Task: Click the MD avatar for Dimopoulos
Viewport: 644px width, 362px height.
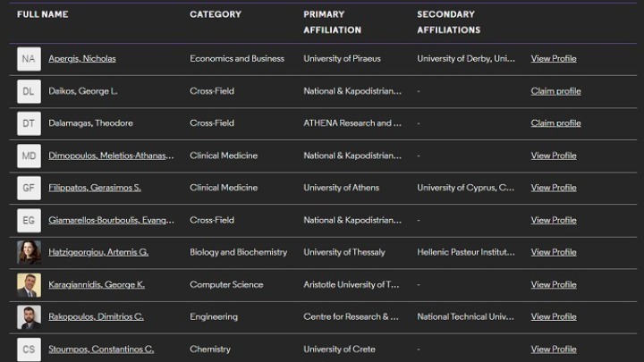Action: (x=29, y=156)
